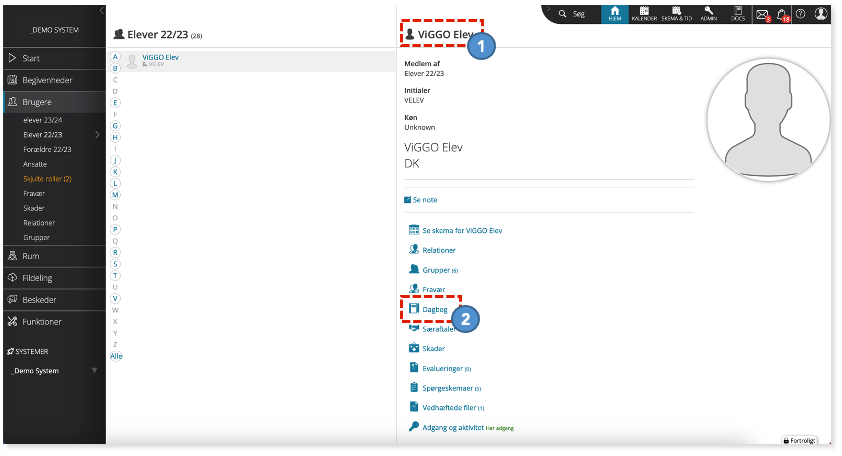Filter students by letter A

pyautogui.click(x=115, y=57)
